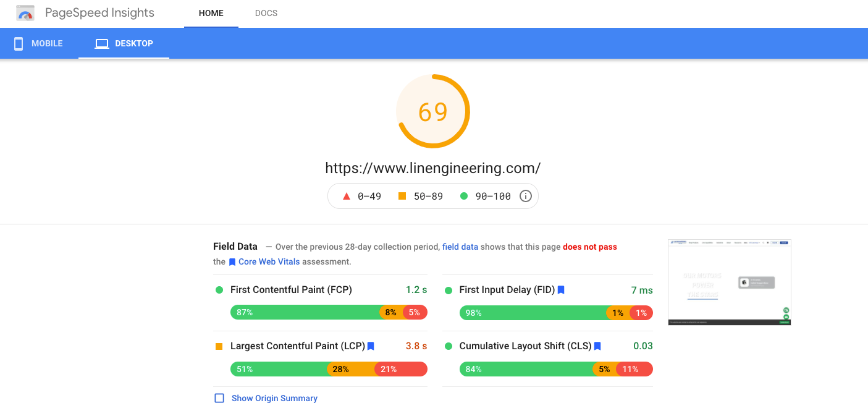Click the FID value 7 ms
868x416 pixels.
pos(642,290)
